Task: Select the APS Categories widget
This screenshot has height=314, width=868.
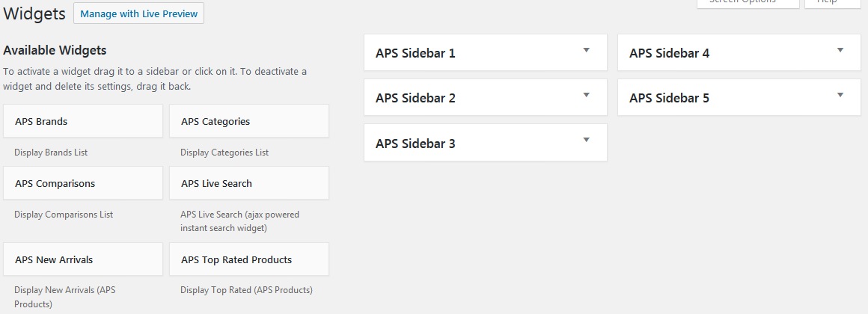Action: pyautogui.click(x=249, y=121)
